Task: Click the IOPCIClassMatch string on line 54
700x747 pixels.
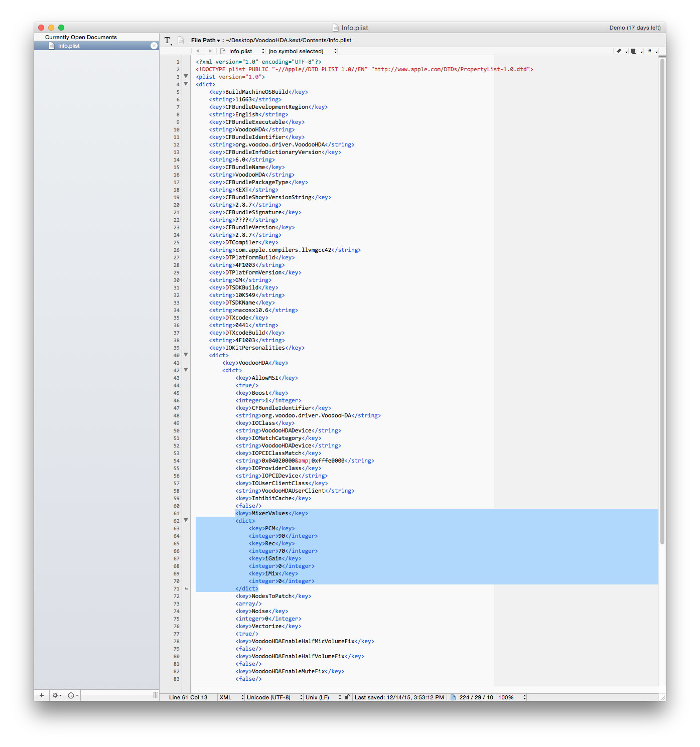Action: click(305, 461)
